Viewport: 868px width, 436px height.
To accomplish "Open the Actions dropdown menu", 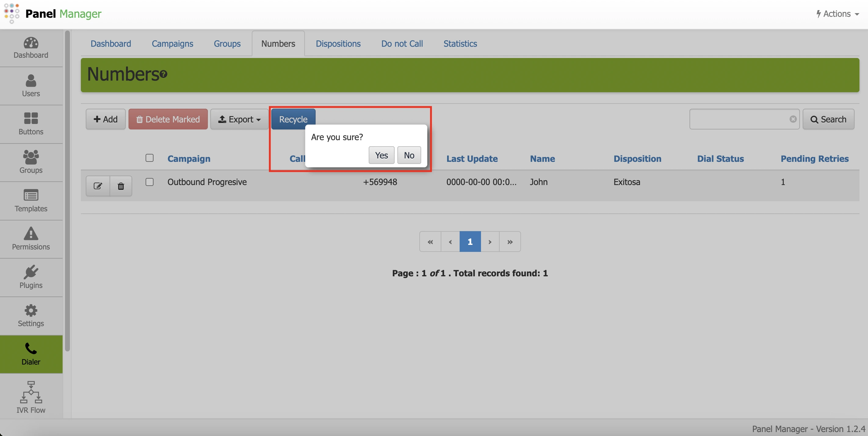I will 837,14.
